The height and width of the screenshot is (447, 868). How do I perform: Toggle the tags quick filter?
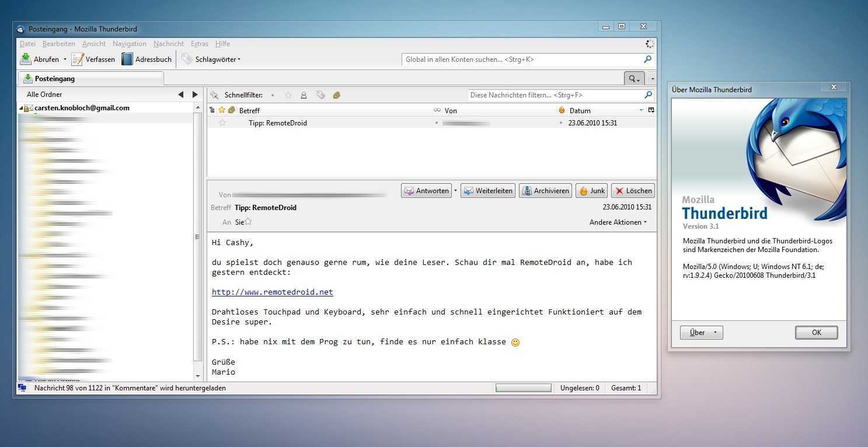pos(320,95)
